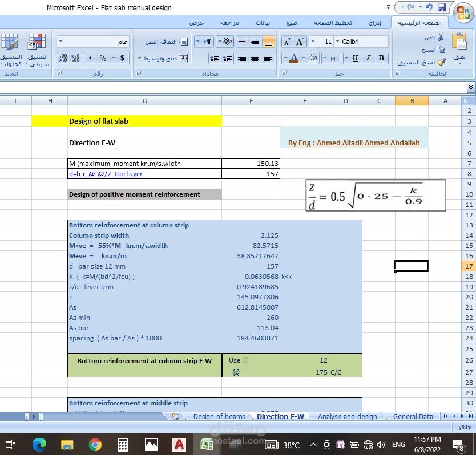Copy selection using the نسخ icon
The width and height of the screenshot is (476, 455).
pos(441,50)
